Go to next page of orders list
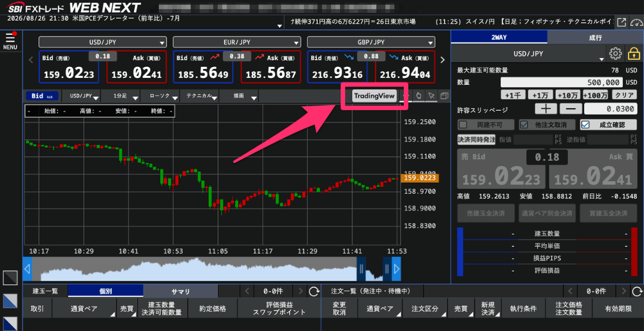Screen dimensions: 644x331 coord(624,292)
